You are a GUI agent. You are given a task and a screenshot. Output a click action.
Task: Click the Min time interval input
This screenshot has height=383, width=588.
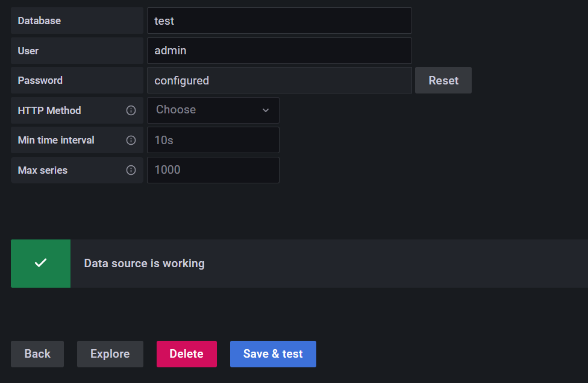point(213,140)
